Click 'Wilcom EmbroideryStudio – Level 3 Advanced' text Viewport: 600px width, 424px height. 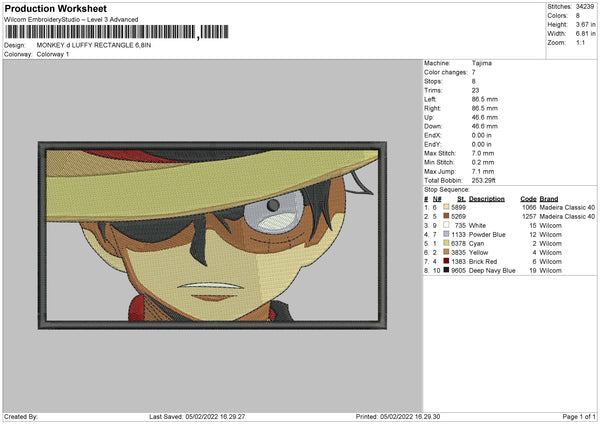[x=71, y=20]
